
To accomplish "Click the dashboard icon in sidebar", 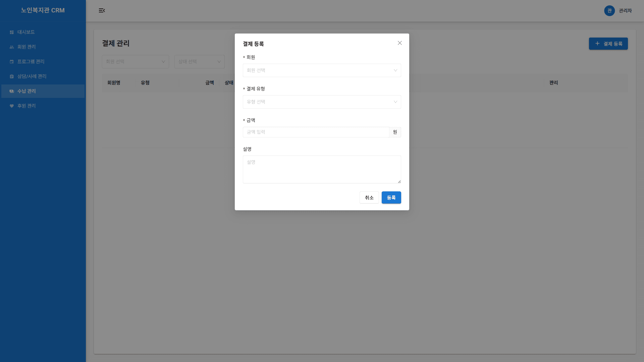I will [x=12, y=32].
